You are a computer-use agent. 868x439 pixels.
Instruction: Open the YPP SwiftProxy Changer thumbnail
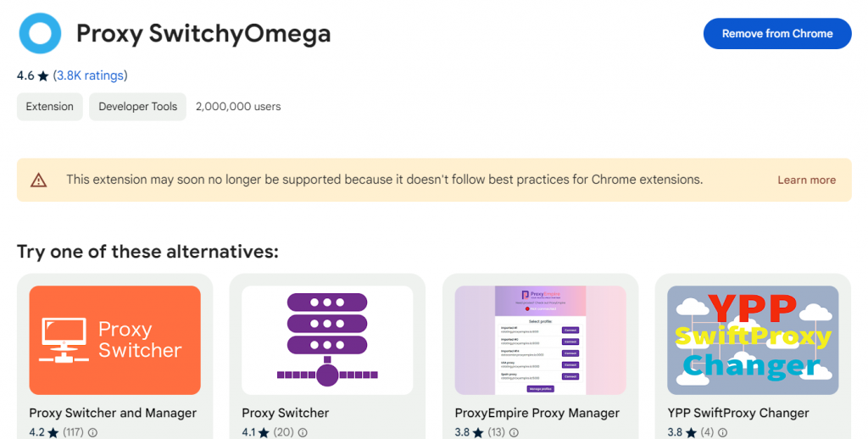[753, 340]
